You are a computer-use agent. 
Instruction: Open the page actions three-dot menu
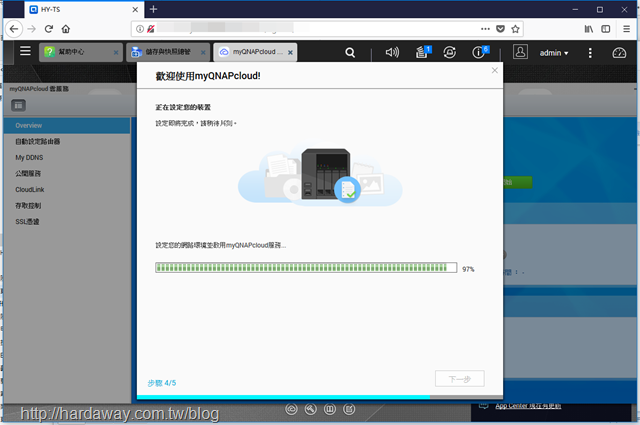point(485,29)
